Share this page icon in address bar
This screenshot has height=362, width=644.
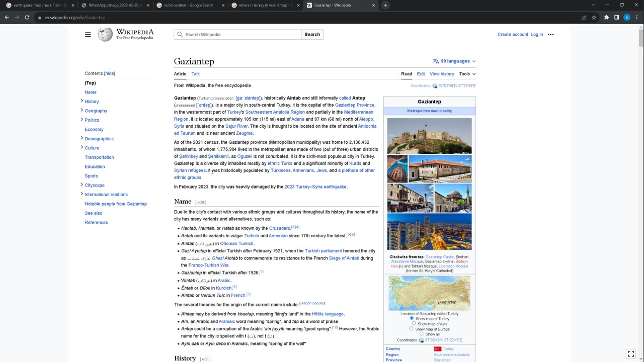point(584,17)
